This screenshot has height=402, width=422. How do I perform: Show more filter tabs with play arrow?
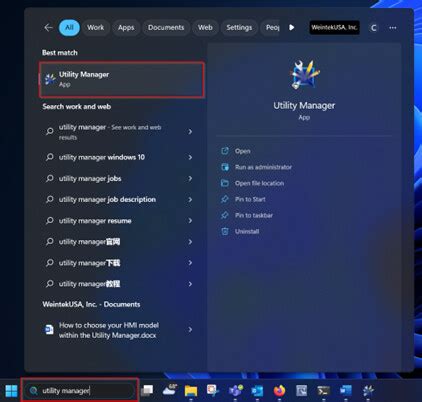[x=292, y=27]
